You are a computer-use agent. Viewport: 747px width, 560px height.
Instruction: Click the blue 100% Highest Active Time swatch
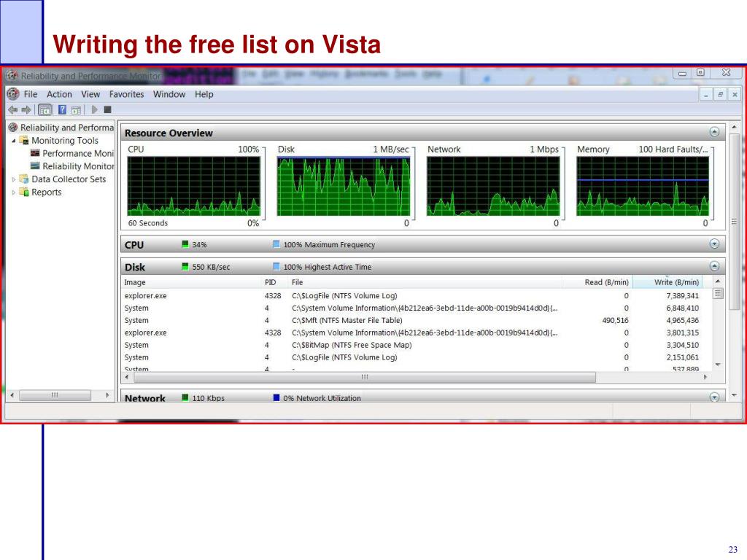pyautogui.click(x=276, y=267)
